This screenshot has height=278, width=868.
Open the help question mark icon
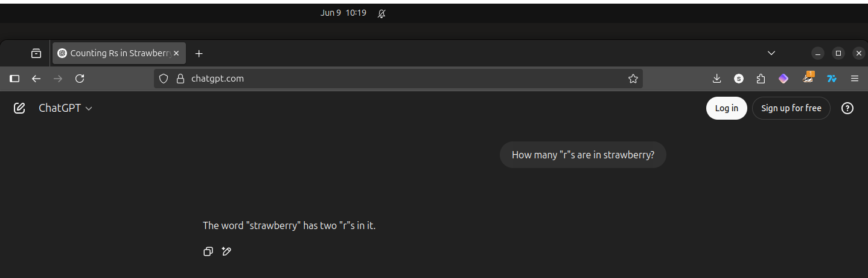click(847, 108)
